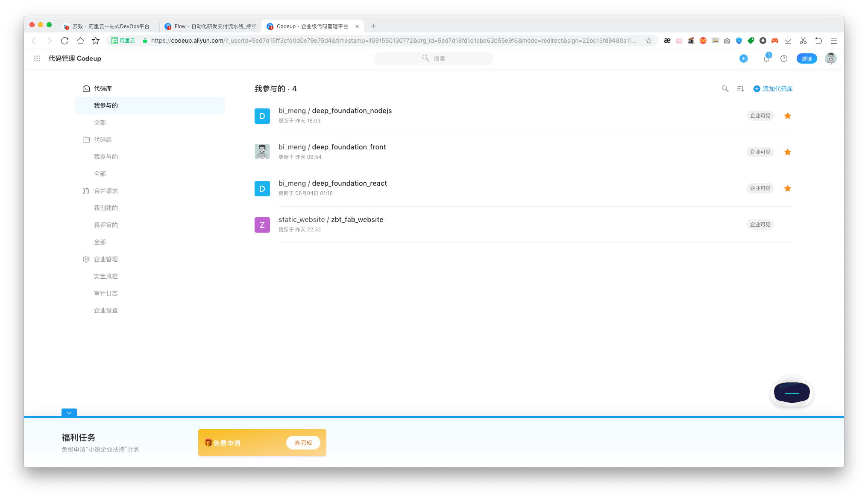The height and width of the screenshot is (499, 868).
Task: Select 审计日志 in the sidebar
Action: (x=106, y=293)
